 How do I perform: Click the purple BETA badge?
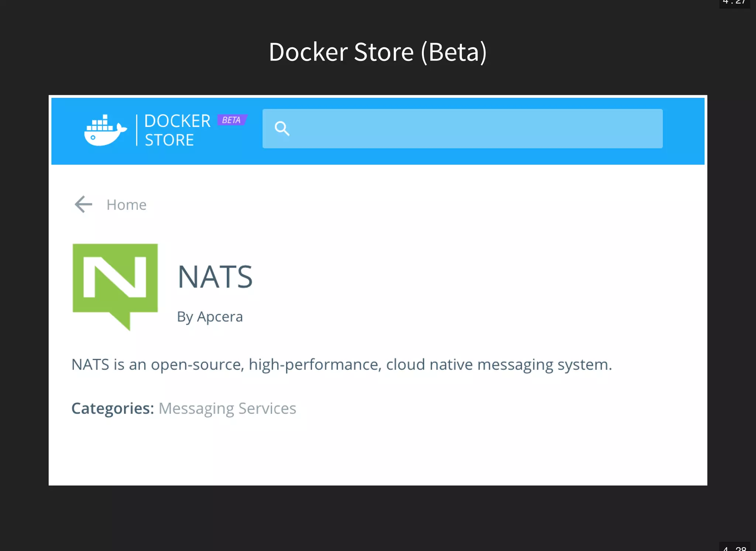pos(232,120)
